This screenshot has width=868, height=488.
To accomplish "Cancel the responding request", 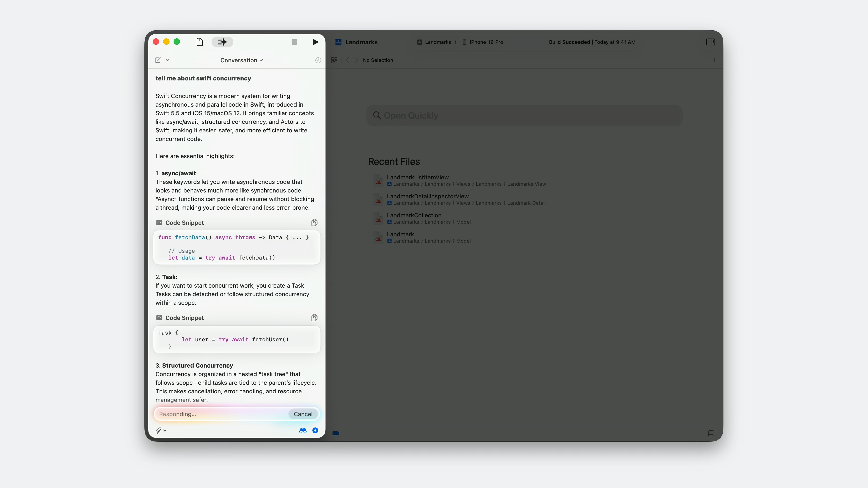I will tap(303, 414).
